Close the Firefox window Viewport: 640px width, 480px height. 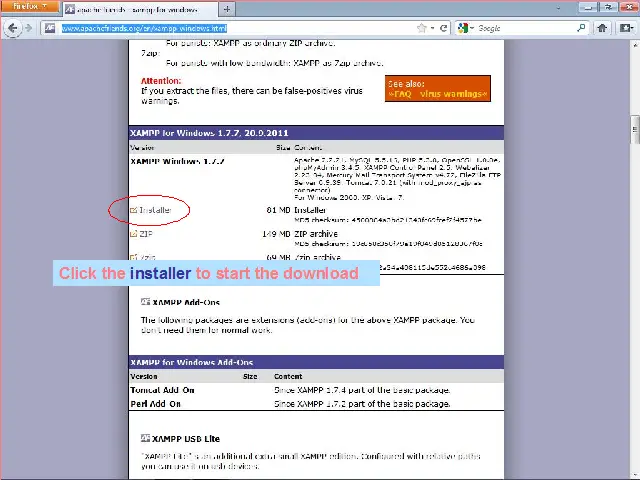(x=629, y=7)
